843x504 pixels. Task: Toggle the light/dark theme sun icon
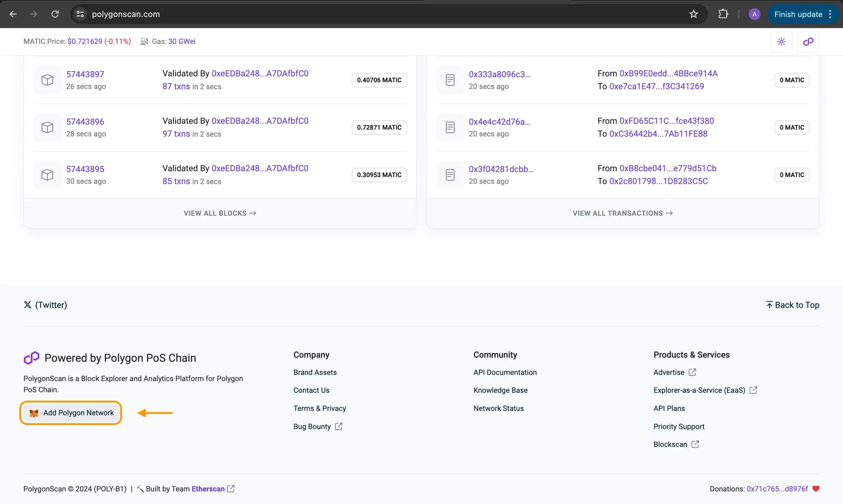pos(781,41)
